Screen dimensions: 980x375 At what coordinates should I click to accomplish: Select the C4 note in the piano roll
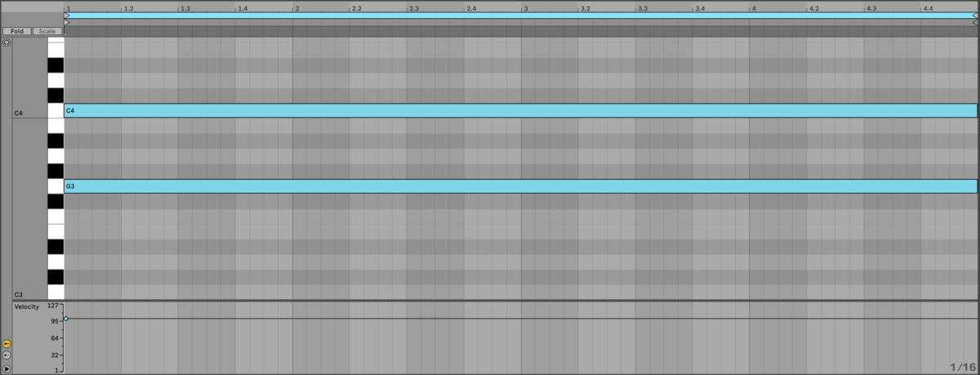[520, 110]
